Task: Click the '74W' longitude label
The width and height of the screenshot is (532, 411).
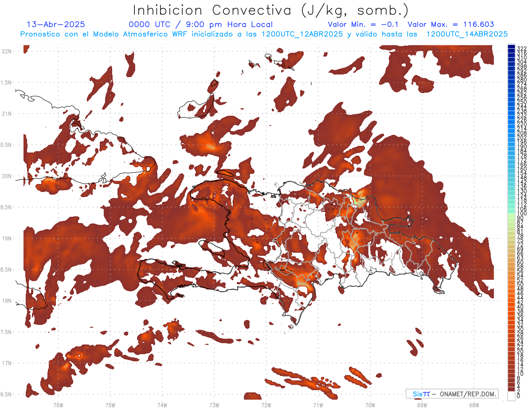Action: coord(162,405)
